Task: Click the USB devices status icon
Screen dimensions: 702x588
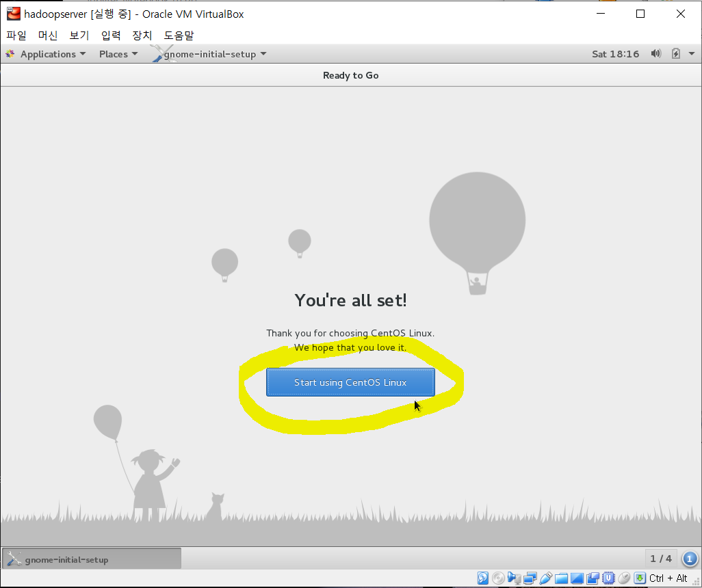Action: point(546,578)
